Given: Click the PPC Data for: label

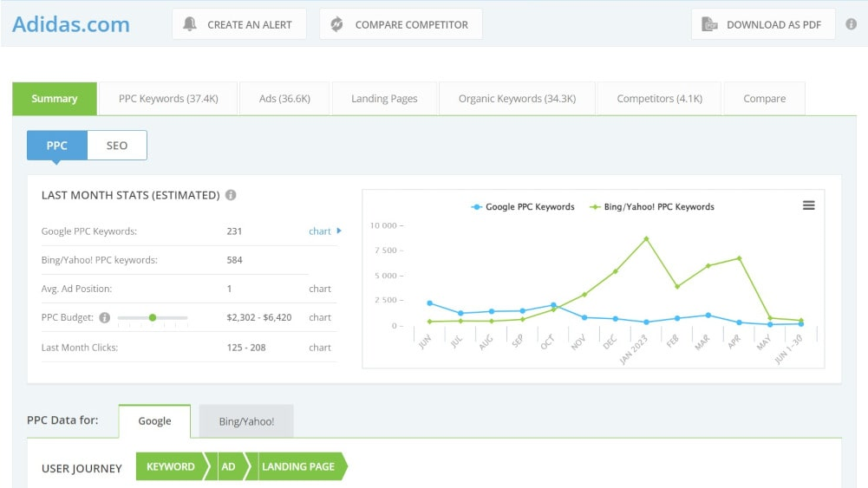Looking at the screenshot, I should point(62,420).
